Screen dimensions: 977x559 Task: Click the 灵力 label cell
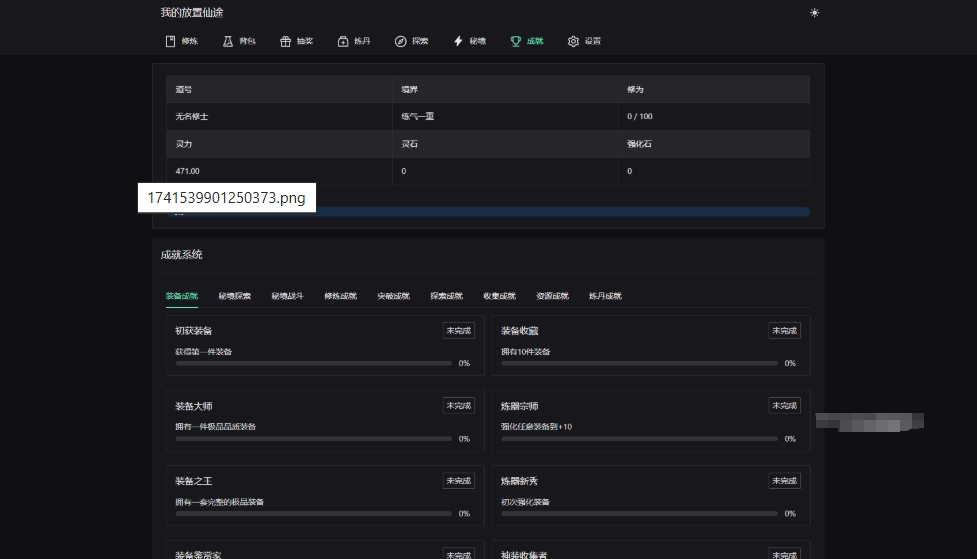(x=279, y=144)
